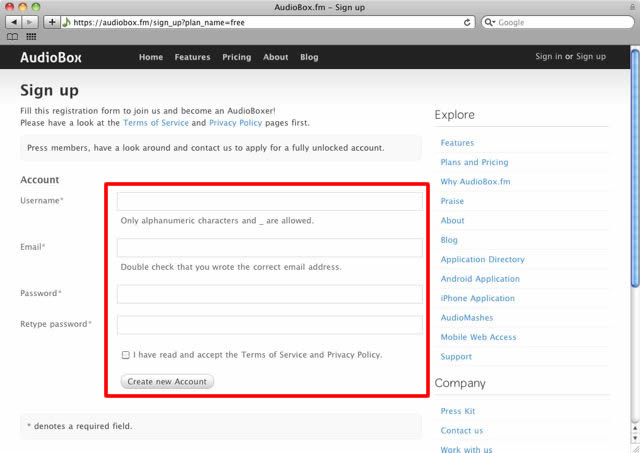The height and width of the screenshot is (453, 640).
Task: Click the address bar URL
Action: click(159, 22)
